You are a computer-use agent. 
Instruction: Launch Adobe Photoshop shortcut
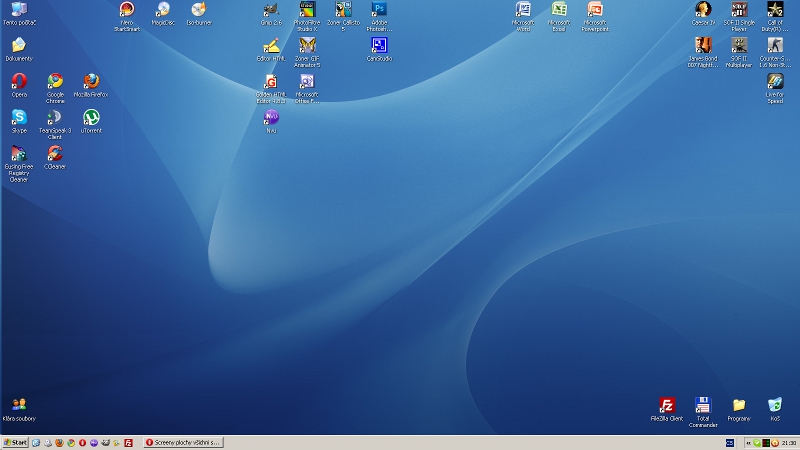tap(379, 16)
